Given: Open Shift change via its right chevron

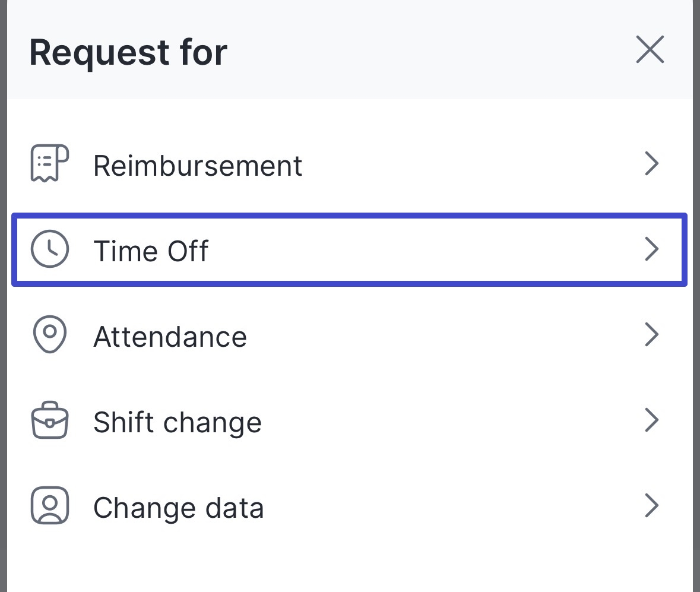Looking at the screenshot, I should [x=652, y=420].
